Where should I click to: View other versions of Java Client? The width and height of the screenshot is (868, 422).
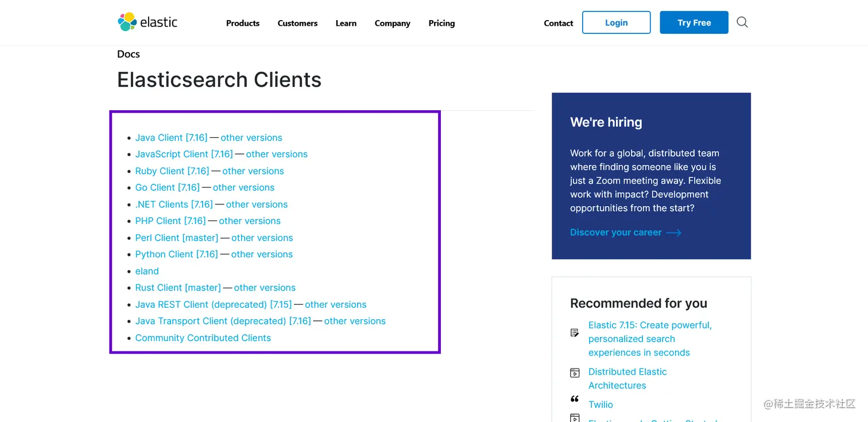click(x=251, y=138)
